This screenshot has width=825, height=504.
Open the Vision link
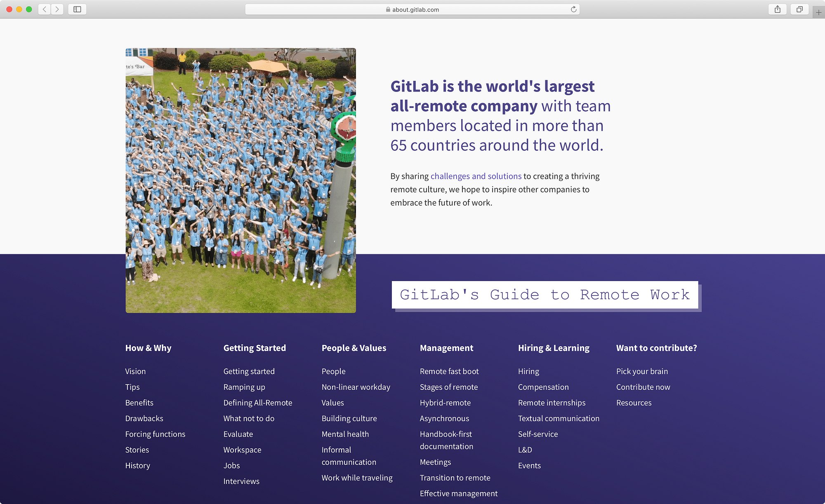(135, 371)
